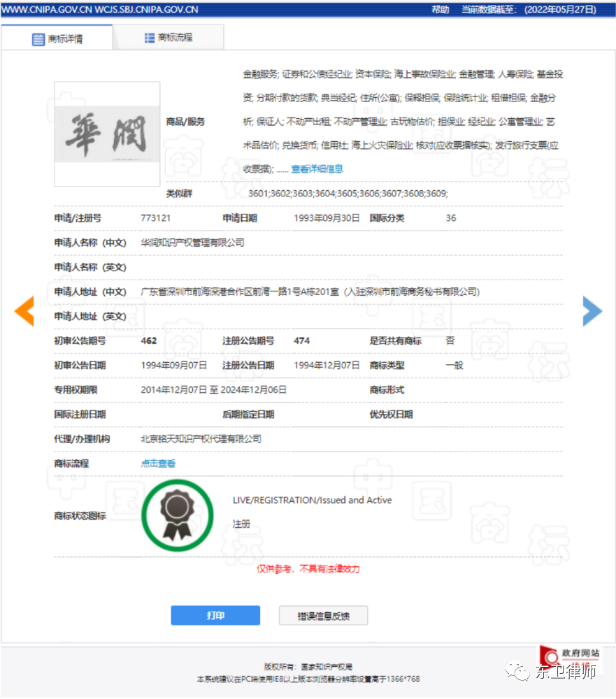
Task: Go to next record with blue right arrow
Action: (x=592, y=311)
